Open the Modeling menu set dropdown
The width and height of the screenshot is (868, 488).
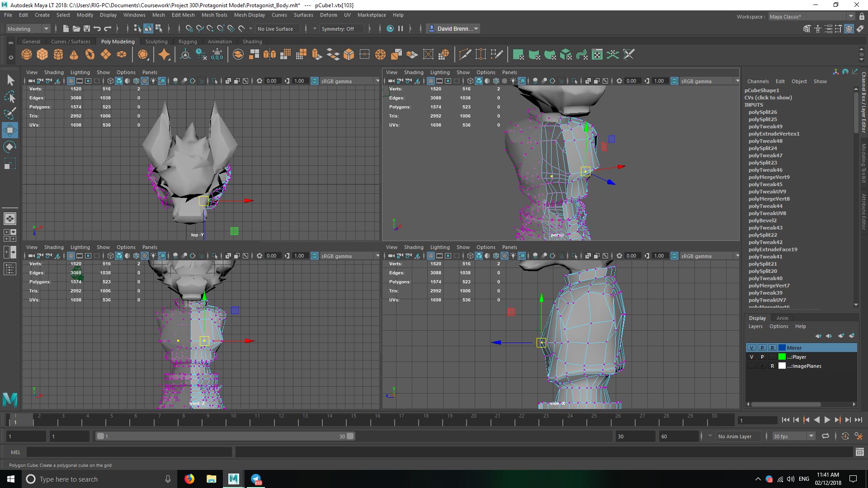tap(28, 28)
